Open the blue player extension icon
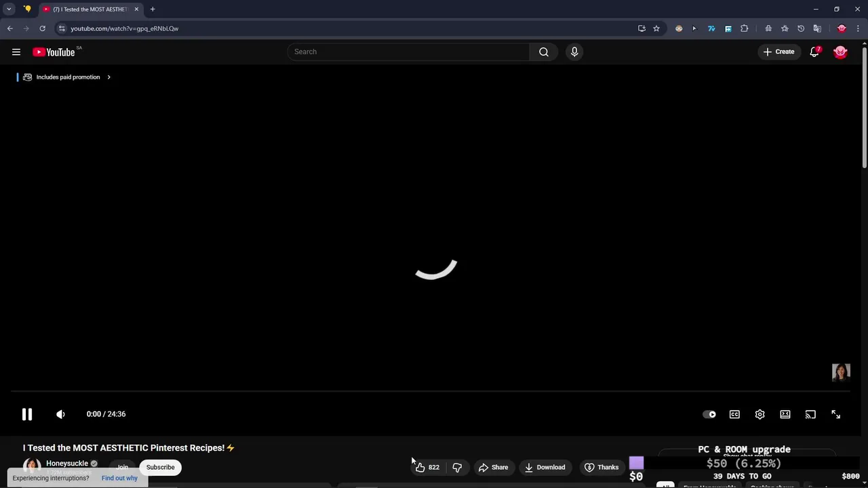 pos(728,28)
